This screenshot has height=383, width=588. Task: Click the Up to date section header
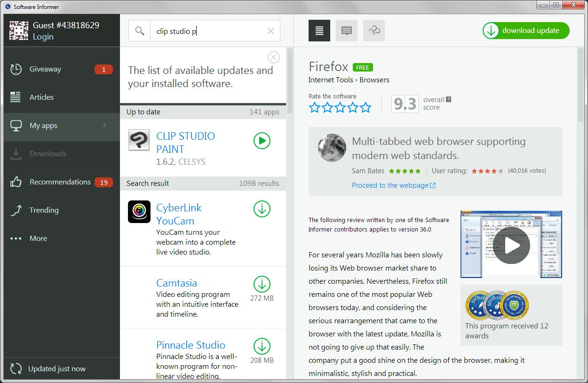point(203,112)
